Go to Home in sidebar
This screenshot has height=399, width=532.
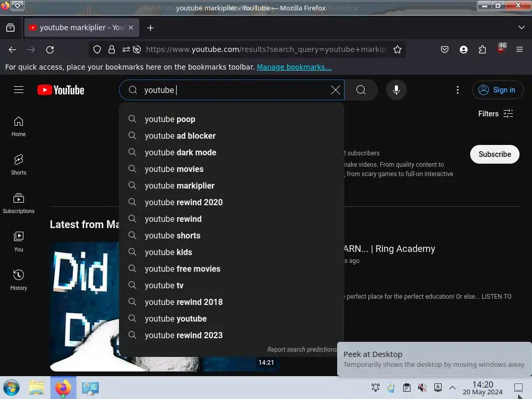click(19, 127)
